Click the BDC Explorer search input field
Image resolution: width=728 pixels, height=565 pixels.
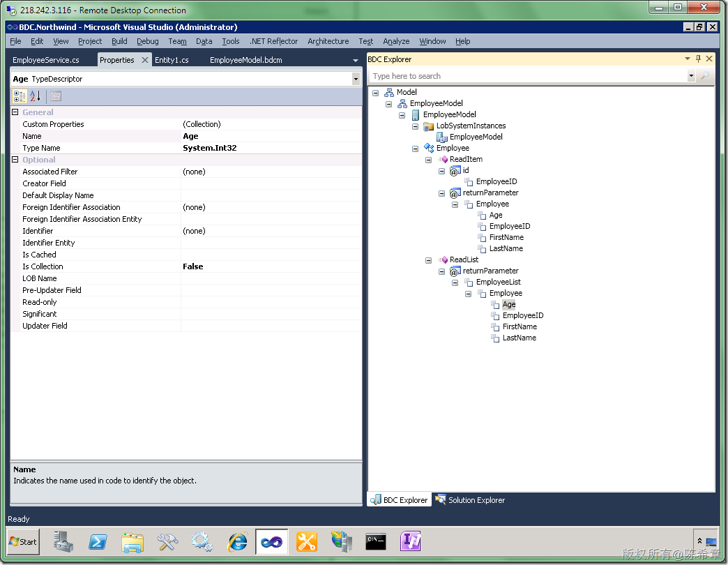(x=528, y=75)
